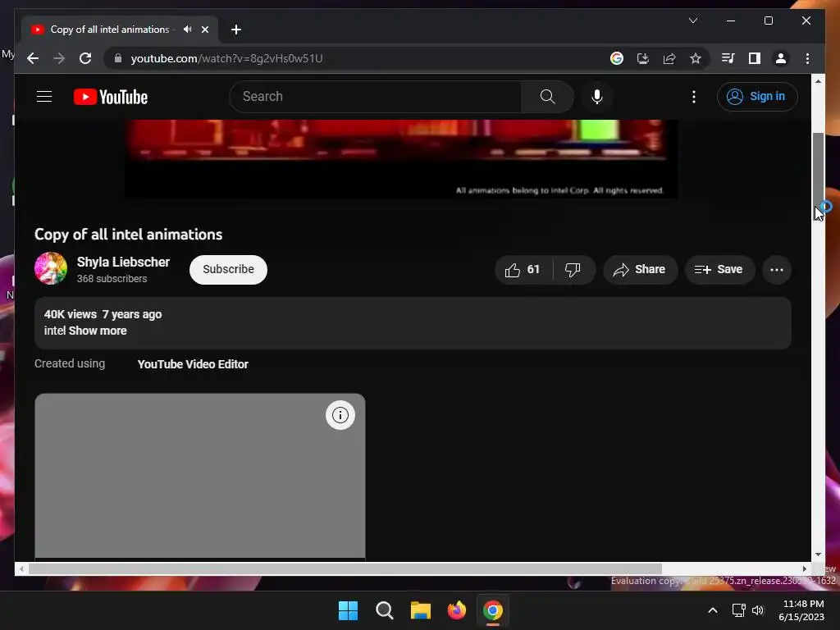Show hidden tray icons chevron
The height and width of the screenshot is (630, 840).
click(x=713, y=610)
